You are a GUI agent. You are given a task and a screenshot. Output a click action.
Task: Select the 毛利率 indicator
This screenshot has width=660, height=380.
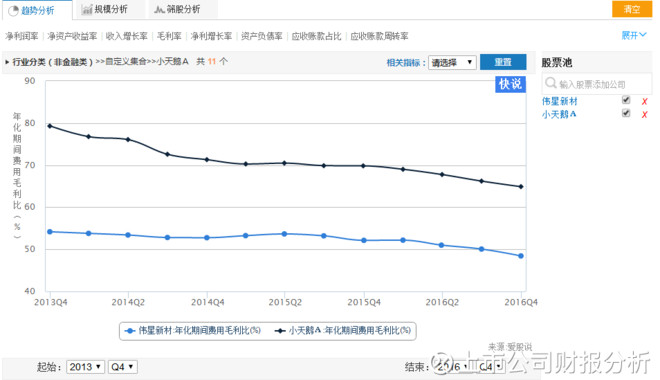169,36
